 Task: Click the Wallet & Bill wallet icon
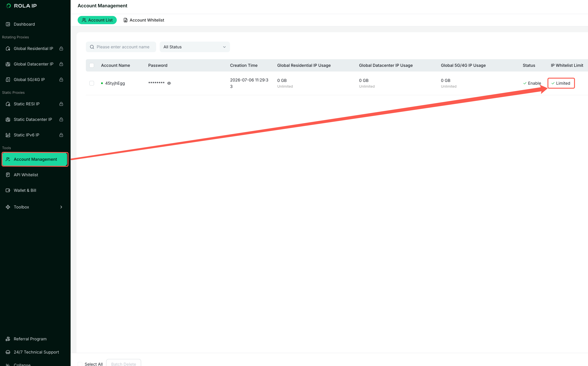coord(8,190)
